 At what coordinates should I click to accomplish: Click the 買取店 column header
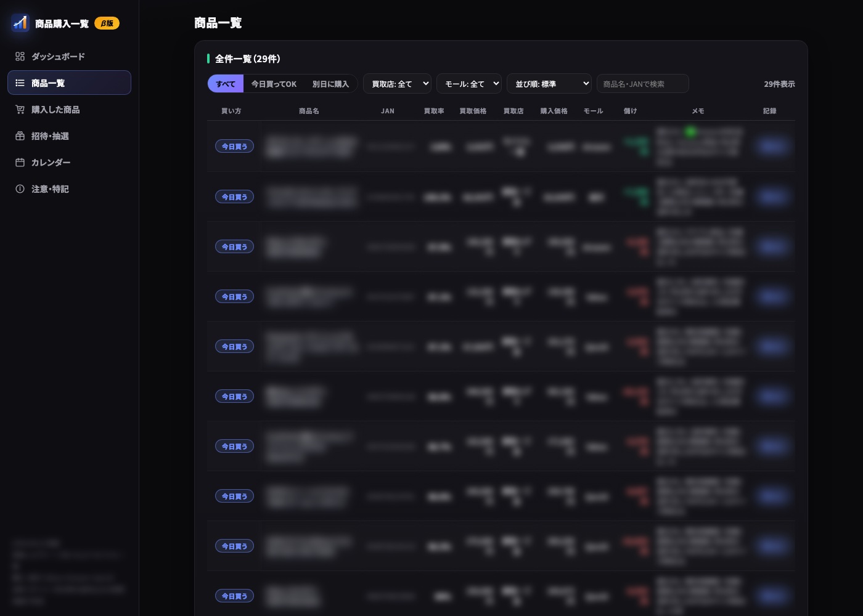click(x=513, y=111)
